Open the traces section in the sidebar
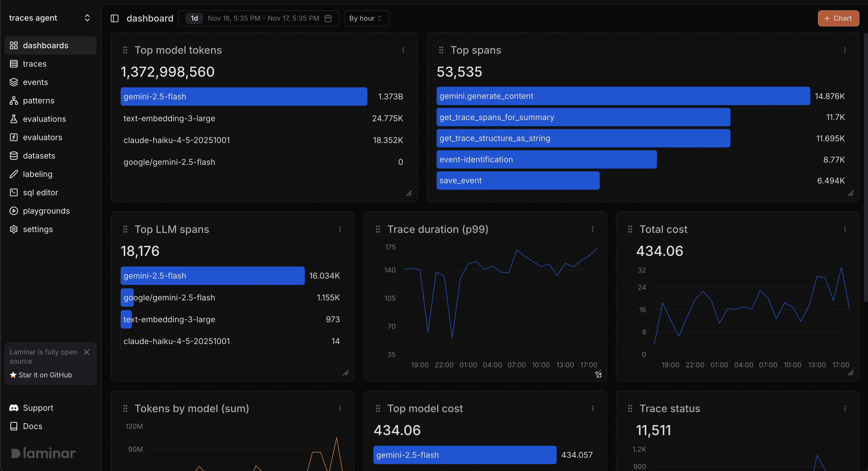 point(35,64)
